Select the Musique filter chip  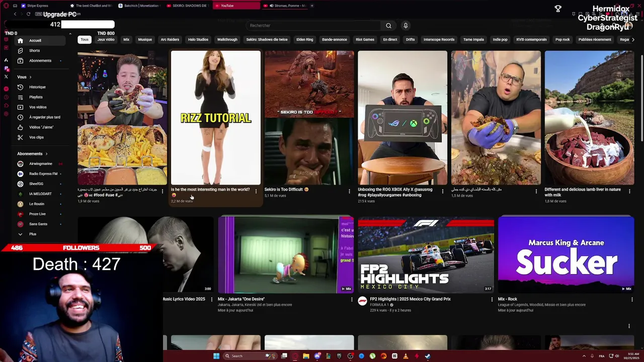click(145, 40)
